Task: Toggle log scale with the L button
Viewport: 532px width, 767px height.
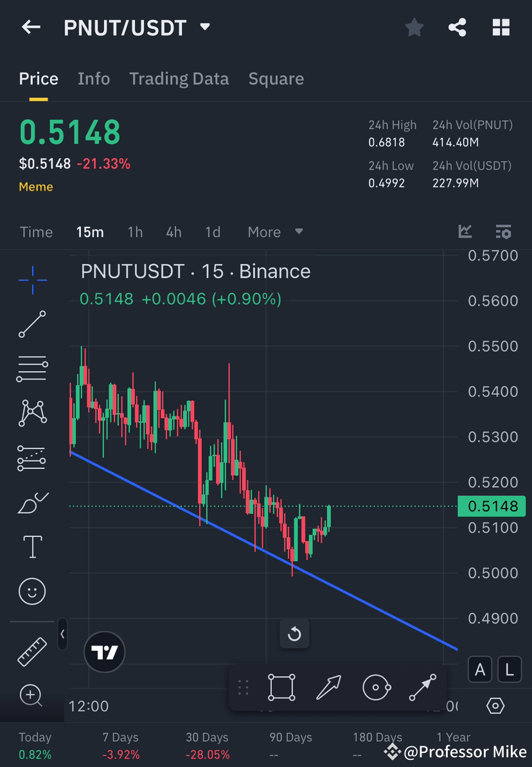Action: click(x=509, y=669)
